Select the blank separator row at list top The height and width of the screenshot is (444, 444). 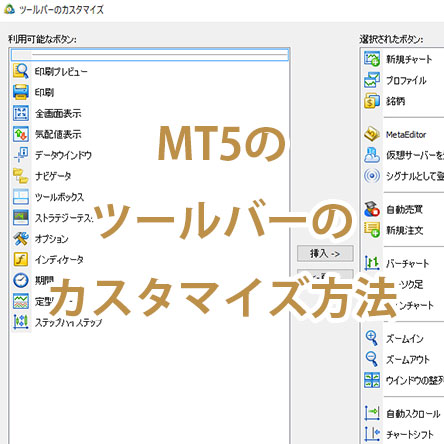pos(150,55)
